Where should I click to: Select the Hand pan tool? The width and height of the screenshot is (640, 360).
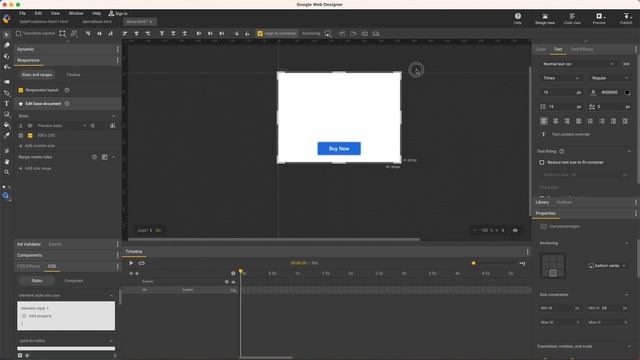[x=7, y=162]
